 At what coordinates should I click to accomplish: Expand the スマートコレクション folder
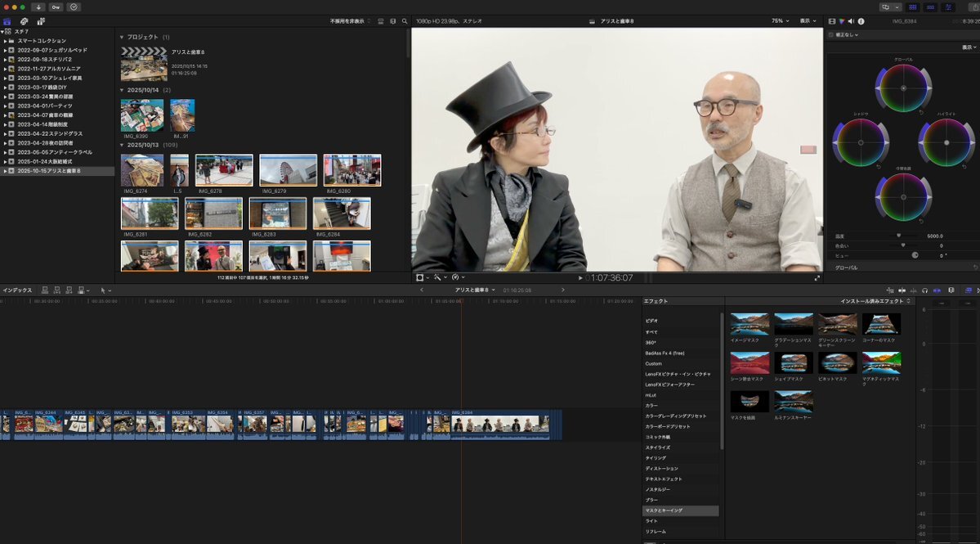click(x=5, y=41)
